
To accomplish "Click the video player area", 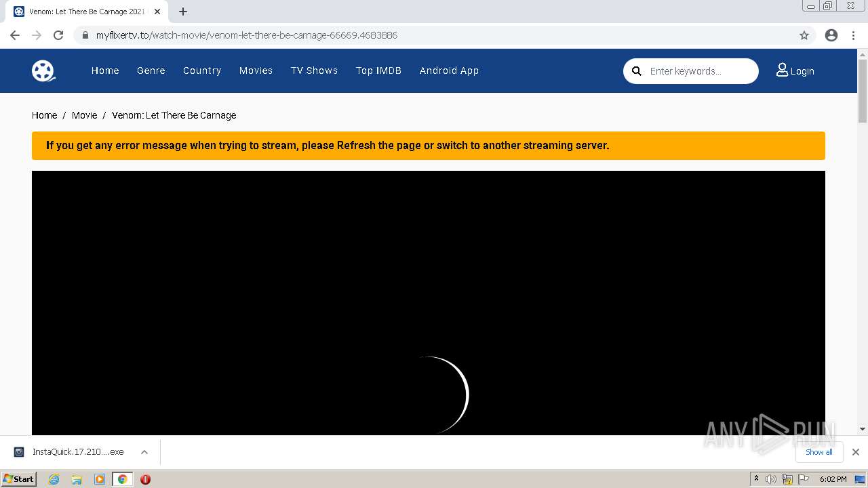I will [429, 303].
